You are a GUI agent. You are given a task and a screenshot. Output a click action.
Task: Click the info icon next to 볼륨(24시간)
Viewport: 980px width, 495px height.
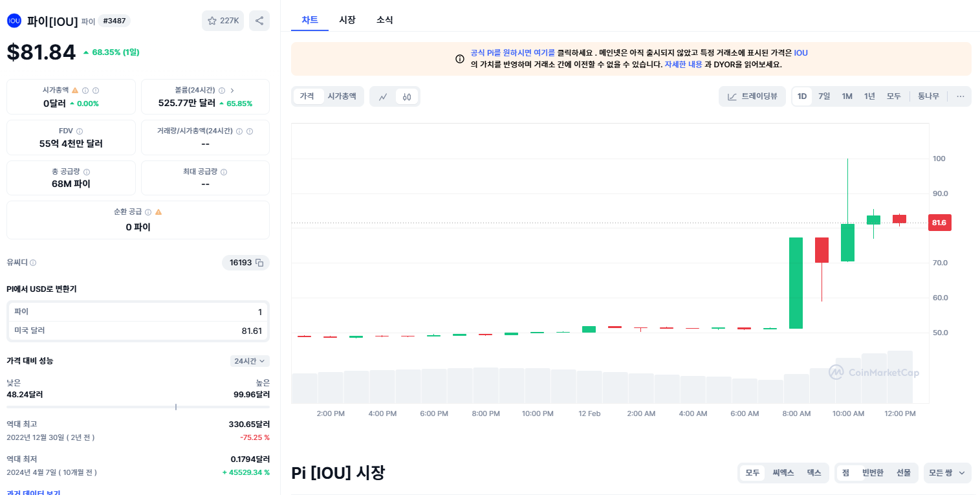[x=222, y=91]
